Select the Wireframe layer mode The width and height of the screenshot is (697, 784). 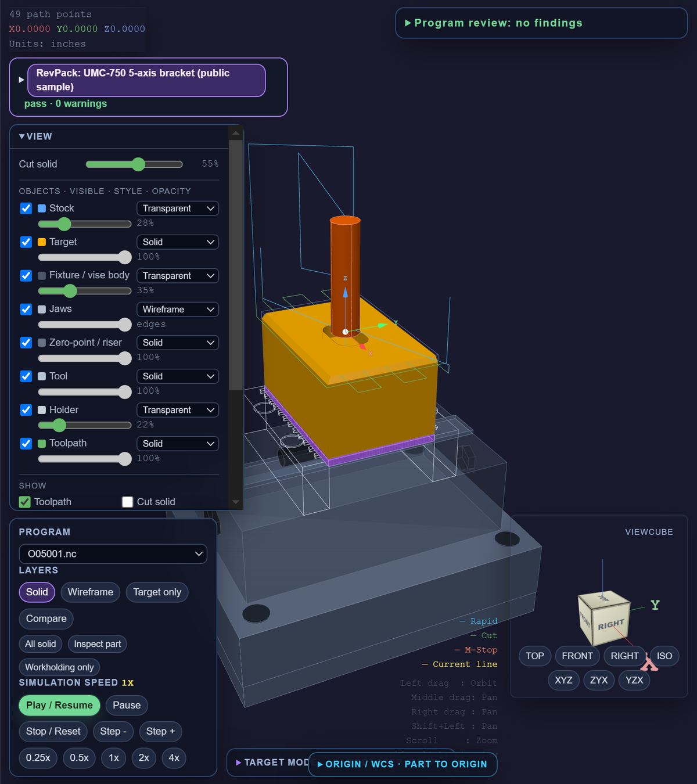(x=91, y=592)
